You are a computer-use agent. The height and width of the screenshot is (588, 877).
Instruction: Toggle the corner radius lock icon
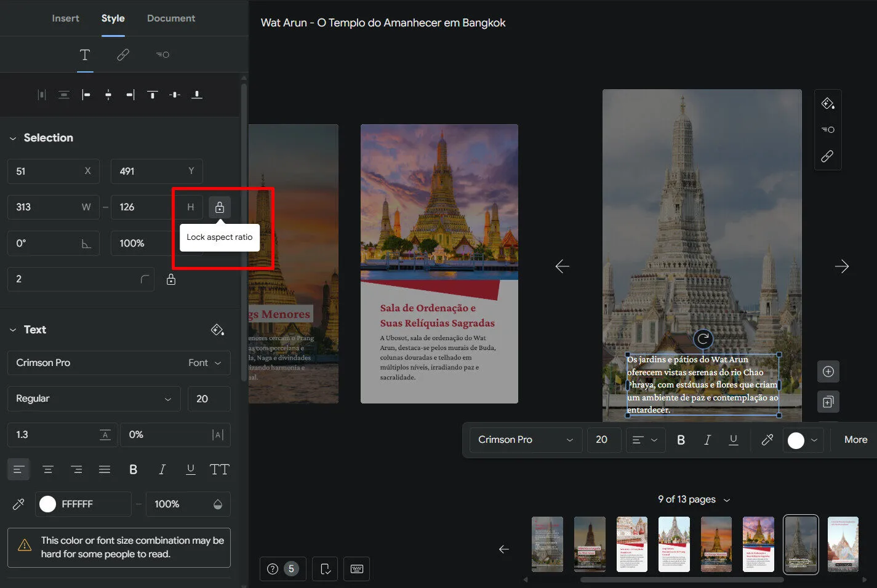[171, 279]
